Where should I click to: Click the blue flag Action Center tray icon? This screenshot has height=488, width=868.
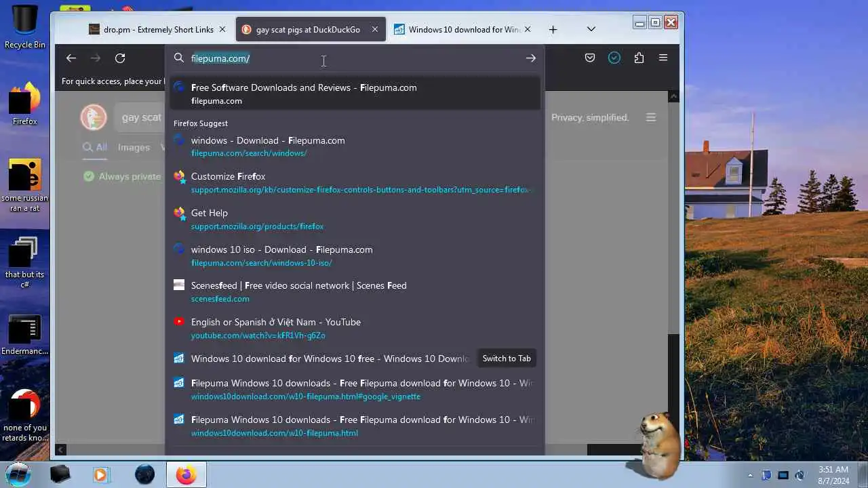(x=766, y=475)
